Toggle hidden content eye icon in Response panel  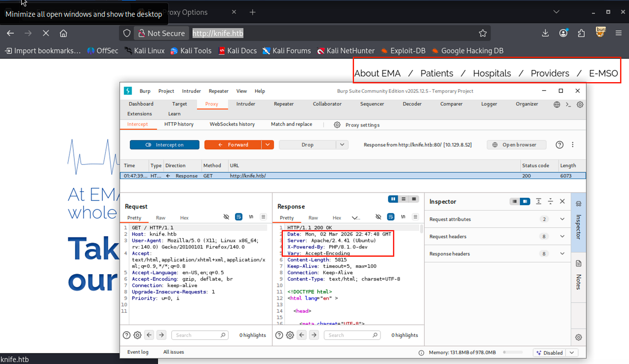tap(378, 217)
